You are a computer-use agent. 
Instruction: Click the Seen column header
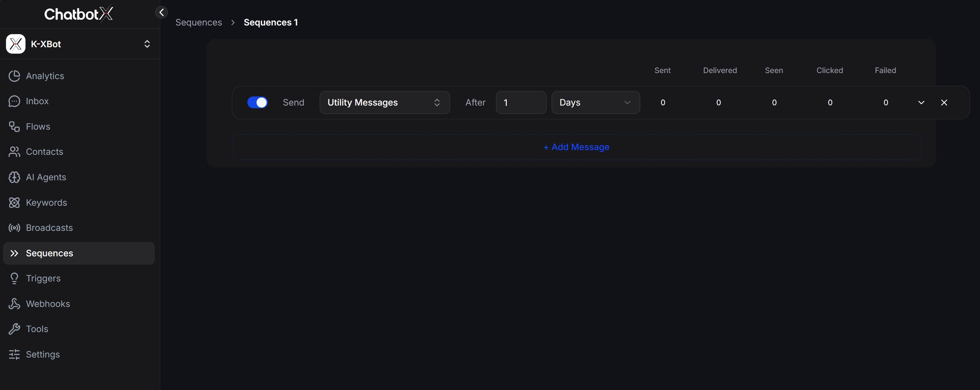tap(774, 70)
